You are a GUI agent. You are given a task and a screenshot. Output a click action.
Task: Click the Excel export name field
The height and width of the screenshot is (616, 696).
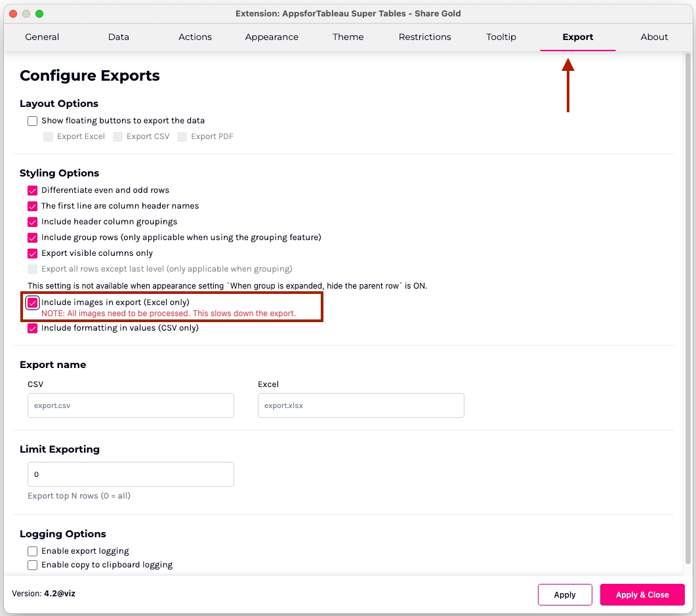tap(361, 405)
